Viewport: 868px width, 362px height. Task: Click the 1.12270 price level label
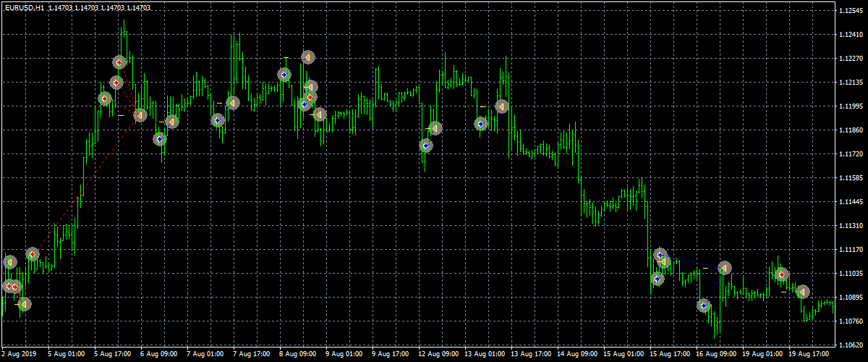[851, 59]
